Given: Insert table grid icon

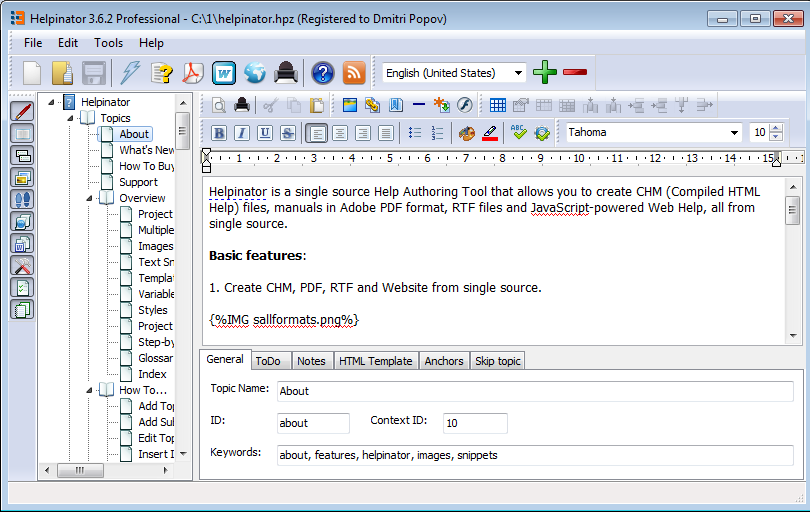Looking at the screenshot, I should click(497, 105).
